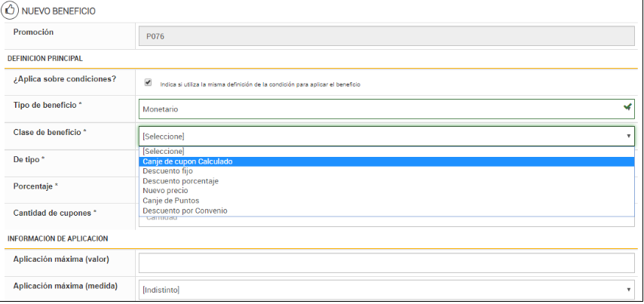Click the Aplicación máxima (valor) input field
Viewport: 644px width, 304px height.
pos(386,263)
